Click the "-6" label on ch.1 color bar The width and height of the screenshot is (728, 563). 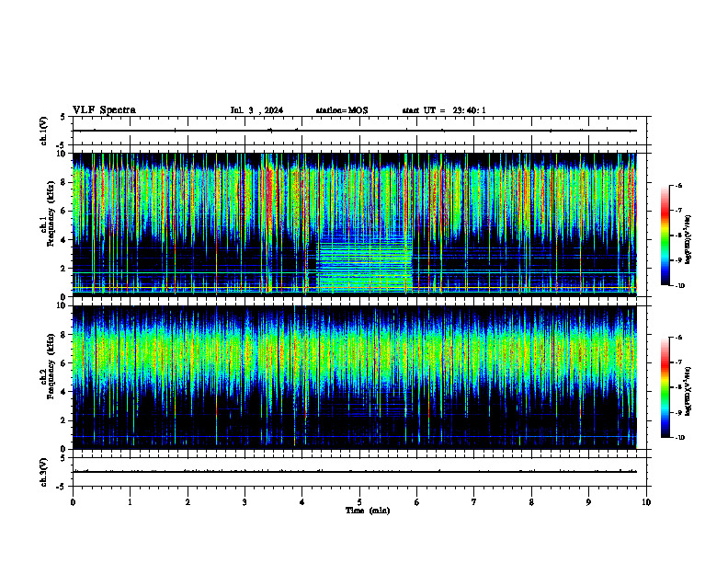pos(678,185)
